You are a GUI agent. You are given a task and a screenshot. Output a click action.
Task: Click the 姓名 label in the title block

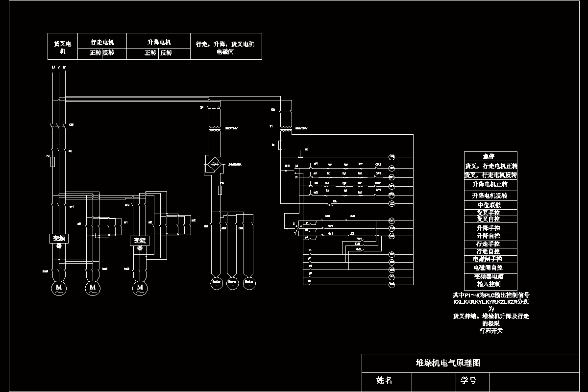click(x=384, y=380)
